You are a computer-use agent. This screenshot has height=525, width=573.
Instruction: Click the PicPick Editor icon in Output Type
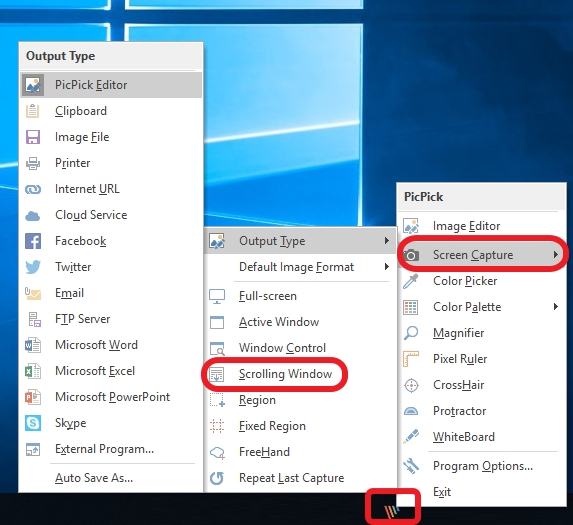[x=33, y=85]
